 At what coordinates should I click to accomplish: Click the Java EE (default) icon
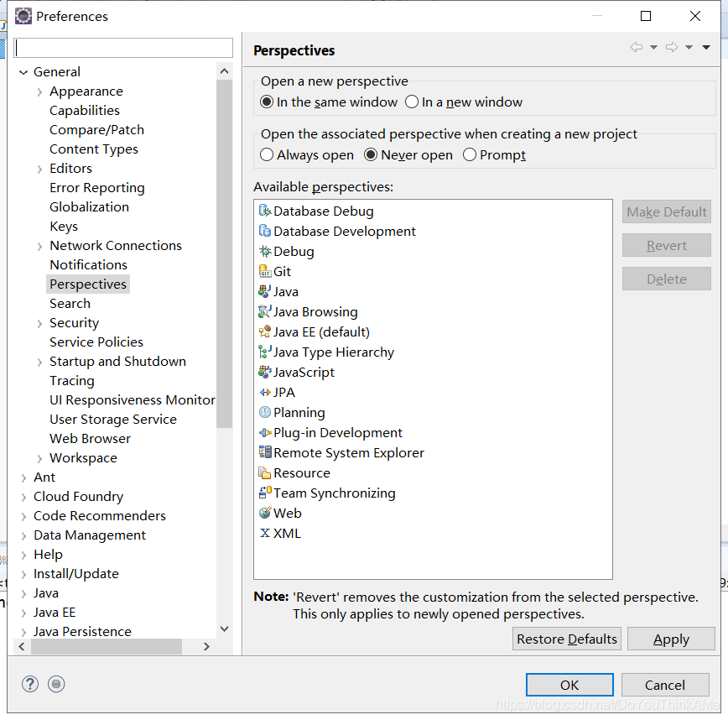click(265, 331)
